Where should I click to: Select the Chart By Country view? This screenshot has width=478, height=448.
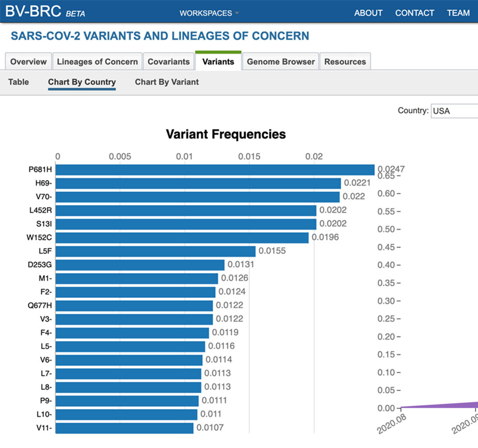point(82,82)
